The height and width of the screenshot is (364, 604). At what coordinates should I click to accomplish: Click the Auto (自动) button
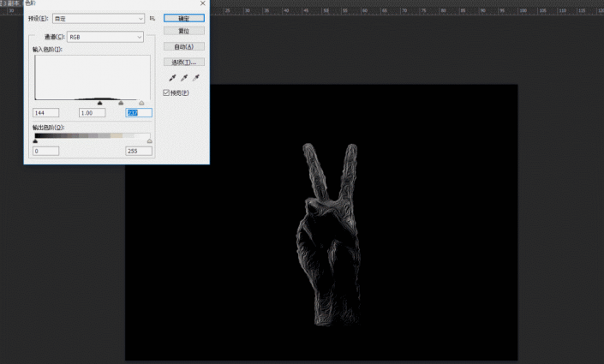[183, 46]
